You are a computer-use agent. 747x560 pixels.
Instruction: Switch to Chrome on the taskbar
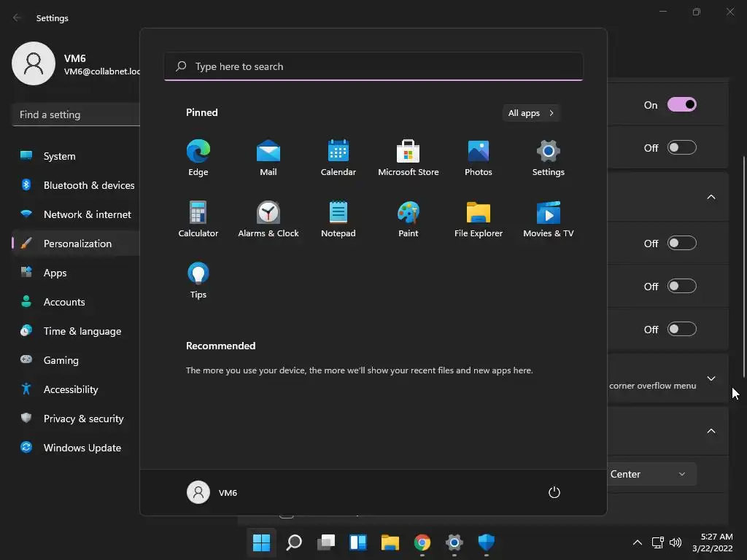point(422,542)
